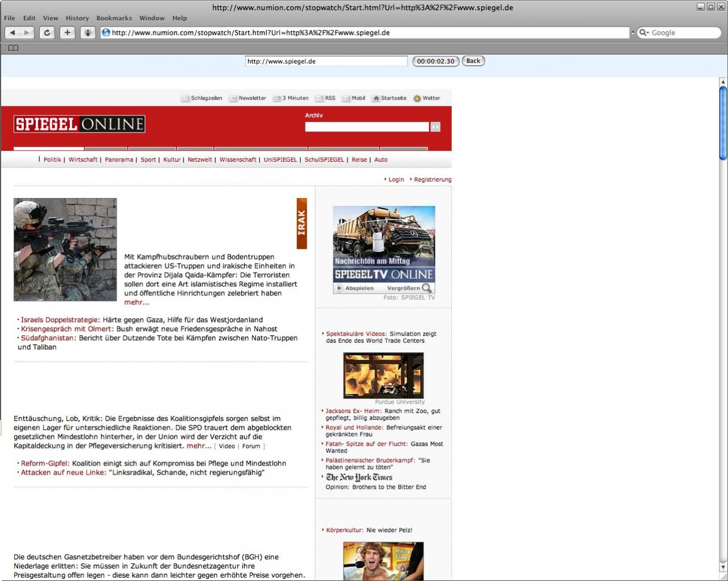The height and width of the screenshot is (581, 728).
Task: Go back with the left arrow button
Action: coord(13,33)
